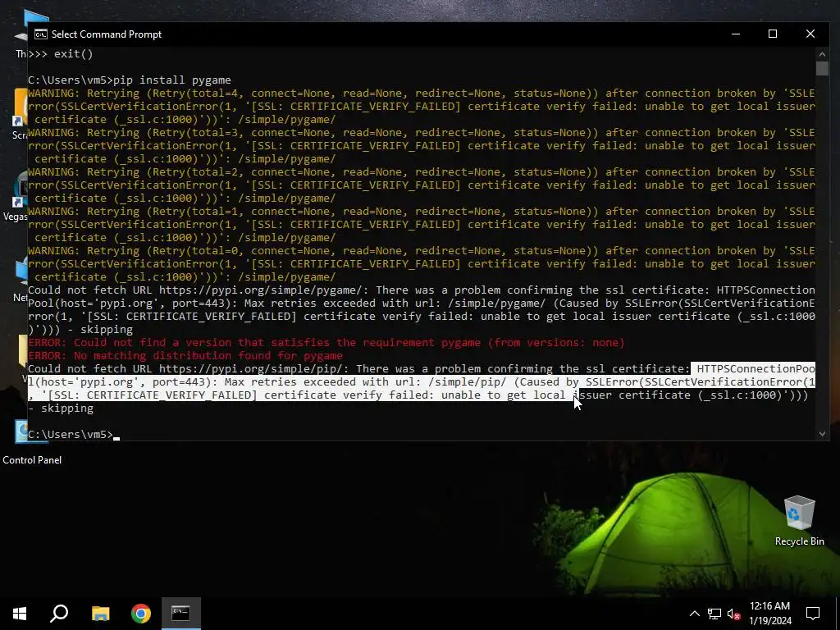840x630 pixels.
Task: Open File Explorer from the taskbar
Action: [x=100, y=614]
